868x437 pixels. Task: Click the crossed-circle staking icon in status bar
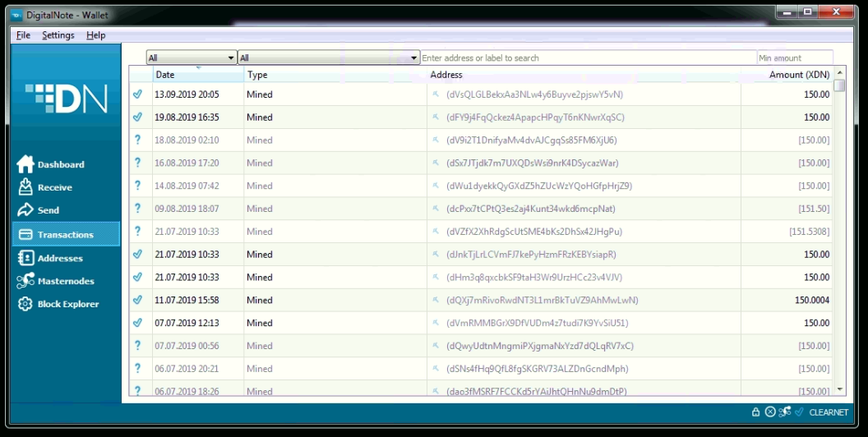pyautogui.click(x=770, y=412)
